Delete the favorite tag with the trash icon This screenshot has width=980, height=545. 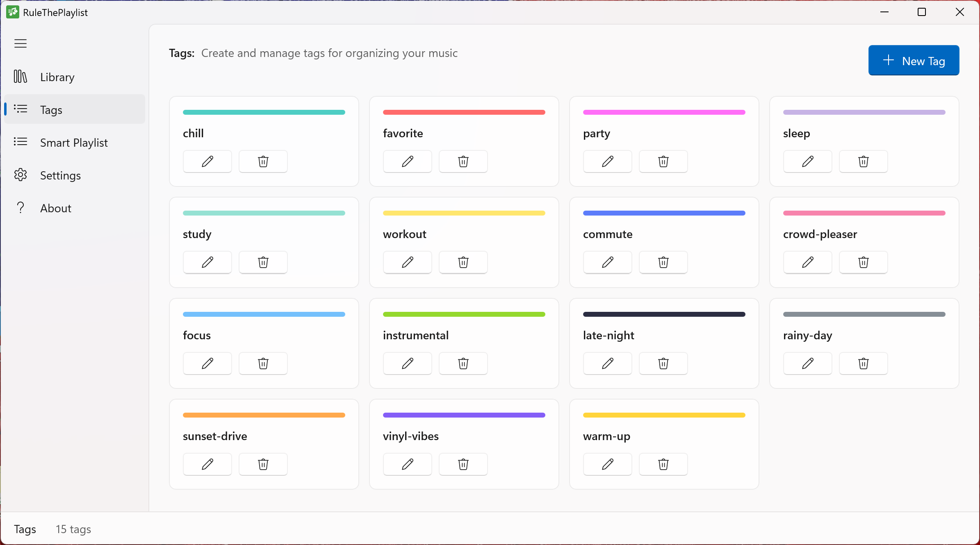tap(463, 161)
